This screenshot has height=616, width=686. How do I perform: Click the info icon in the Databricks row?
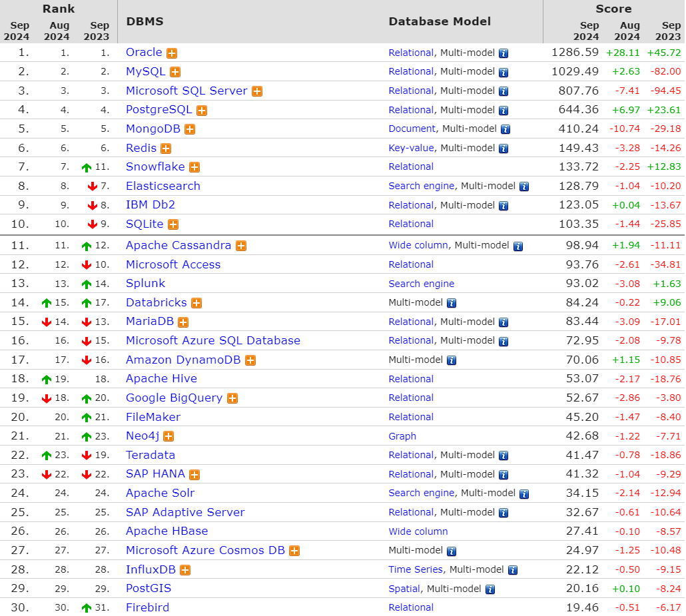click(452, 303)
